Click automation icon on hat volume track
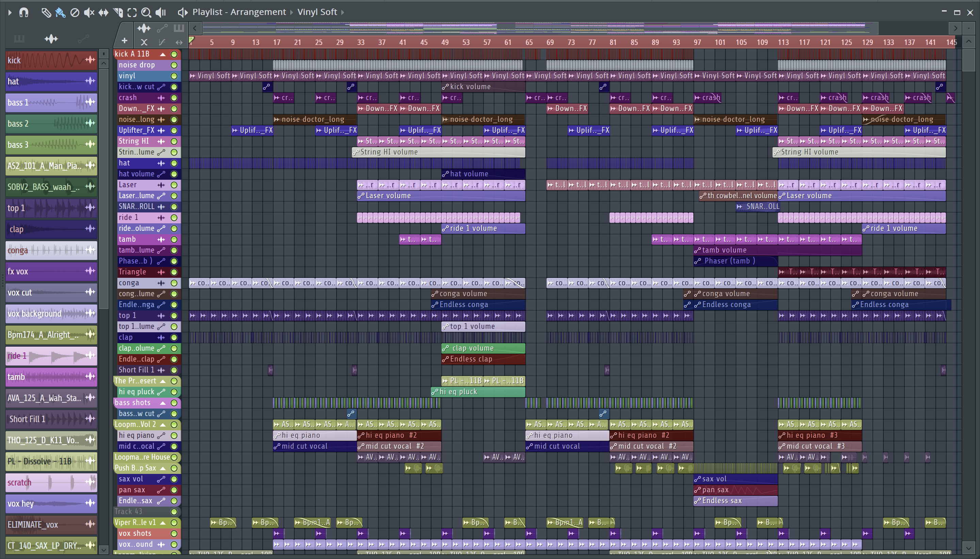 pyautogui.click(x=161, y=174)
